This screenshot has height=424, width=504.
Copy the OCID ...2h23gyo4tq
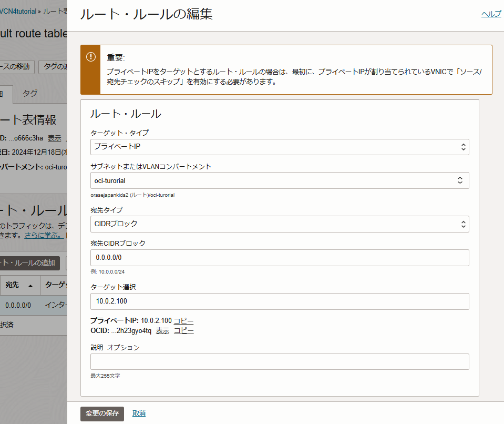[184, 330]
